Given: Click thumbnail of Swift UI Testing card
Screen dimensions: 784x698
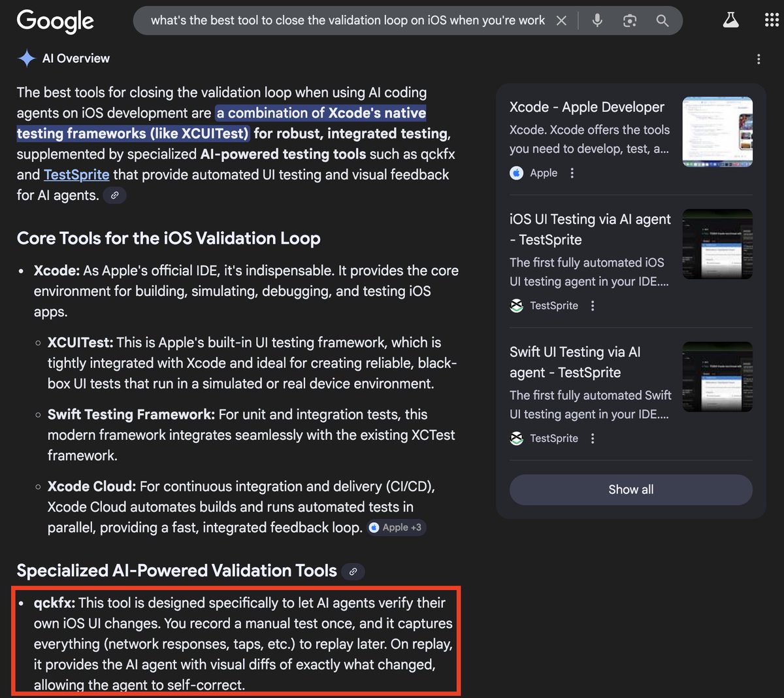Looking at the screenshot, I should (x=717, y=376).
